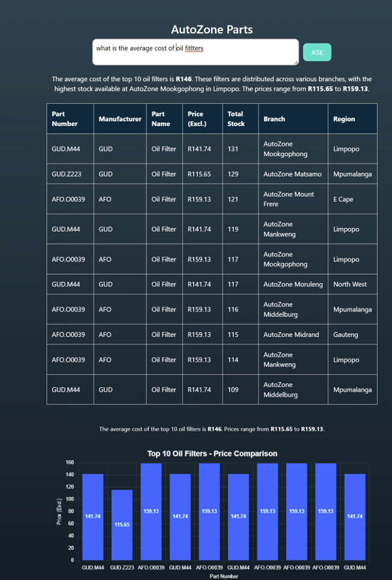The width and height of the screenshot is (392, 580).
Task: Click the 'E Cape' region cell
Action: pyautogui.click(x=352, y=199)
